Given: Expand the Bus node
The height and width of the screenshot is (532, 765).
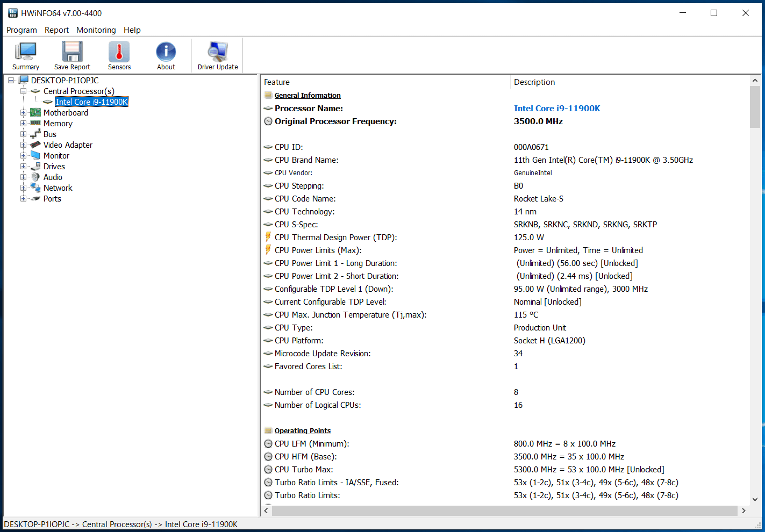Looking at the screenshot, I should point(23,134).
